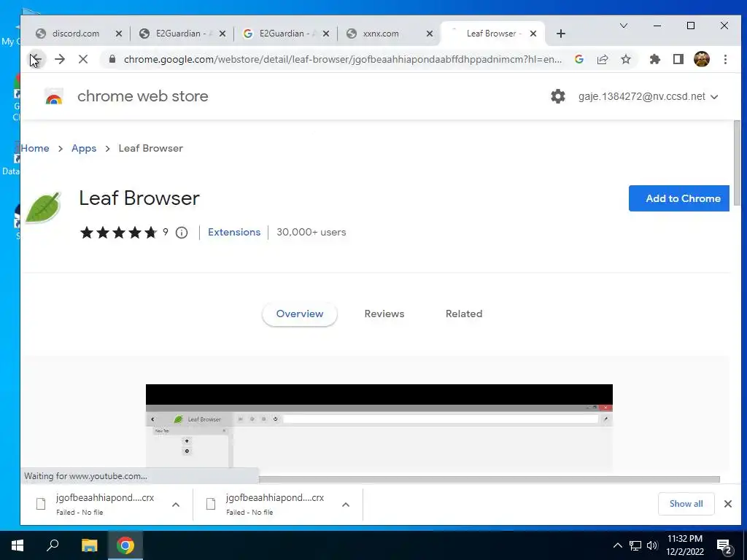Viewport: 747px width, 560px height.
Task: Click the Leaf Browser leaf icon
Action: 43,208
